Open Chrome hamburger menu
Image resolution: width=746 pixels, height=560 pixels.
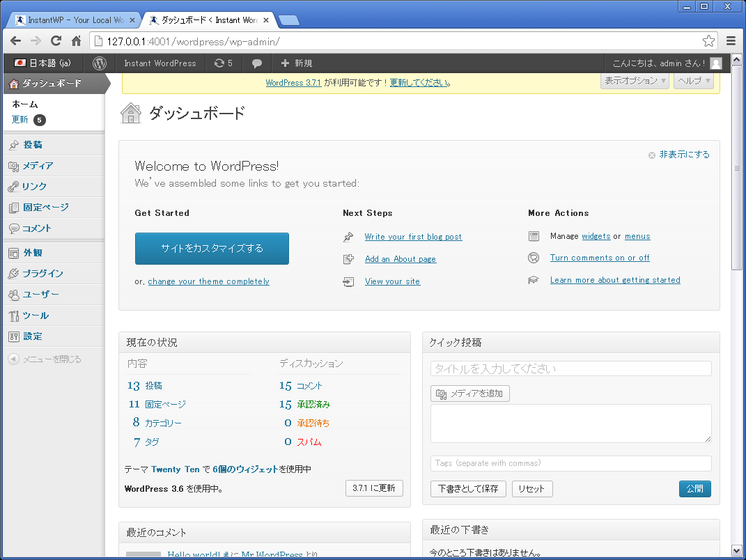click(731, 41)
